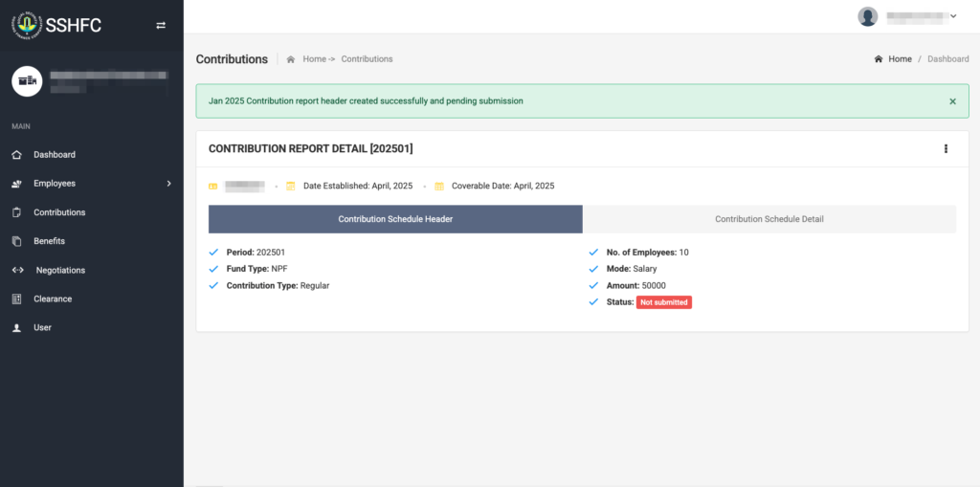Select the Contribution Schedule Header tab
Viewport: 980px width, 487px height.
395,219
